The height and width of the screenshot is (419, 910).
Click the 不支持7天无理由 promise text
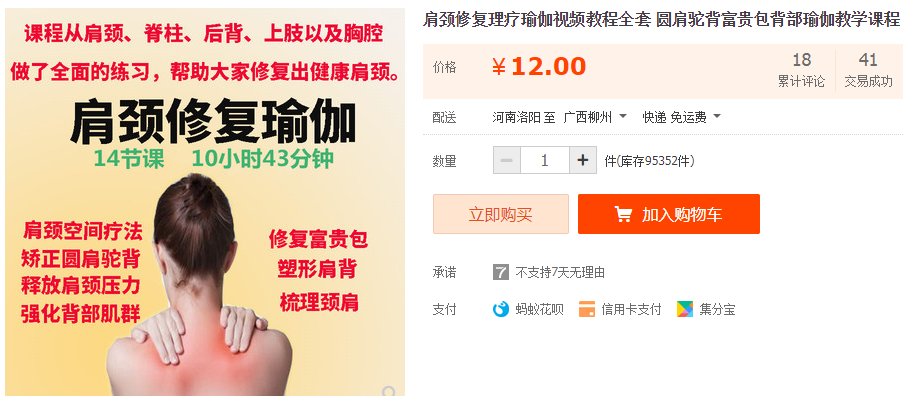(560, 272)
